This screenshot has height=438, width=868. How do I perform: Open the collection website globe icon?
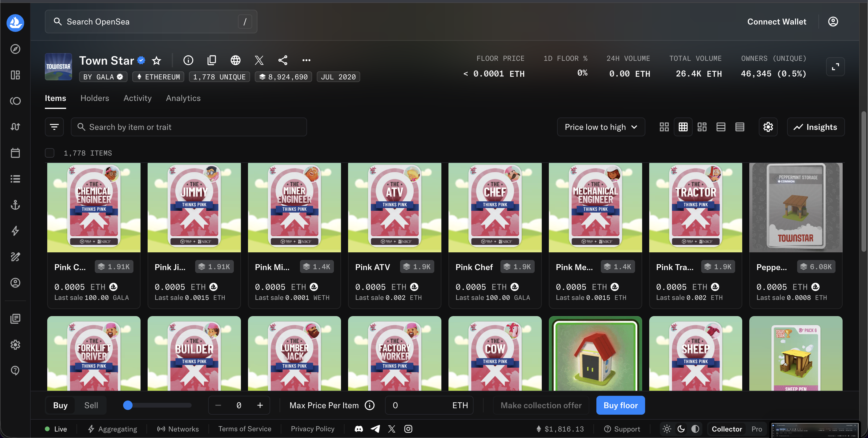(x=235, y=60)
